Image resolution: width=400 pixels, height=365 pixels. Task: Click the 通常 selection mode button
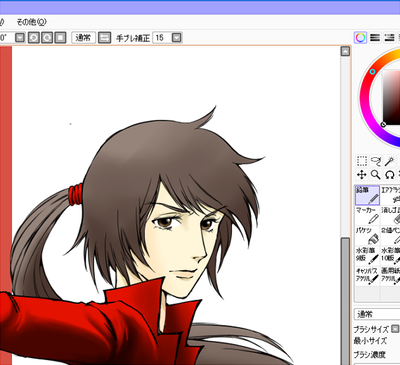coord(83,38)
